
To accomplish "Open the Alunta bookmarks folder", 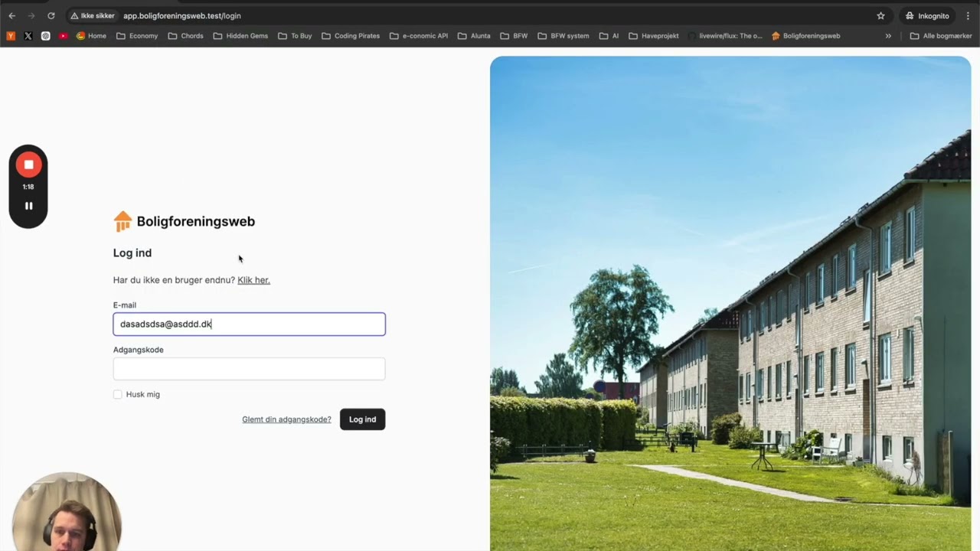I will click(474, 36).
